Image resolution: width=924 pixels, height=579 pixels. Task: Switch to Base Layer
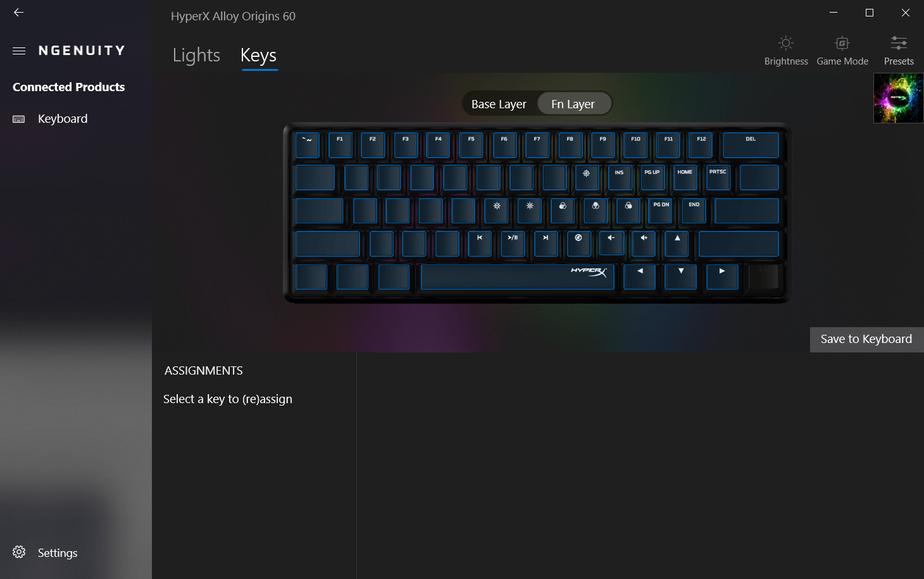[499, 104]
